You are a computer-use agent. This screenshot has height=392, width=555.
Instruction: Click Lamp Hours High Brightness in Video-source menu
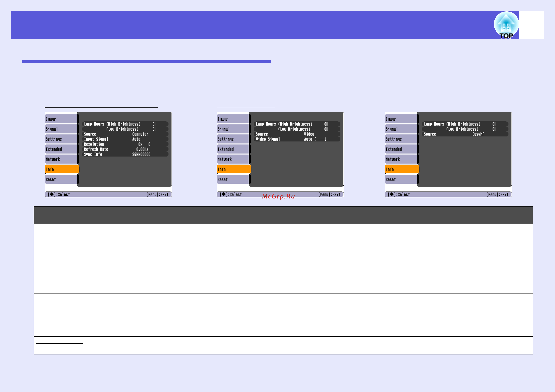click(x=297, y=124)
